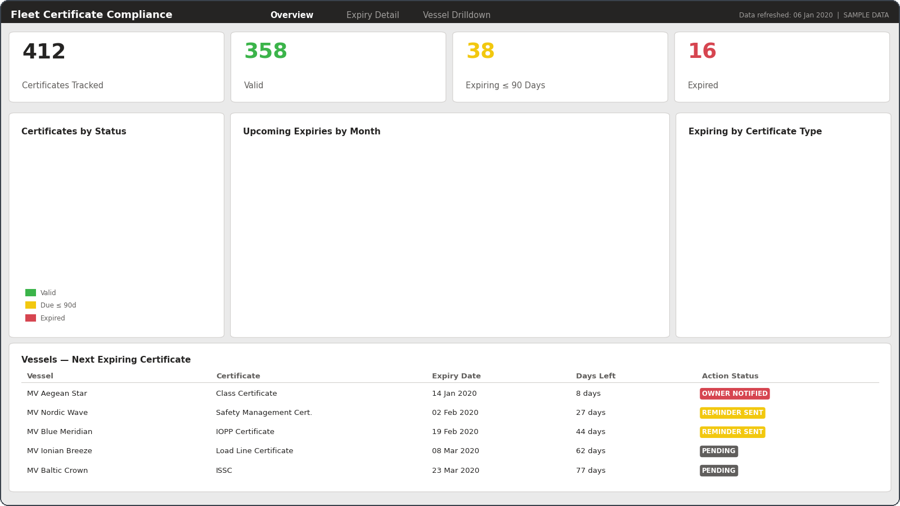Click the ISSC certificate cell
Image resolution: width=900 pixels, height=506 pixels.
[x=224, y=470]
